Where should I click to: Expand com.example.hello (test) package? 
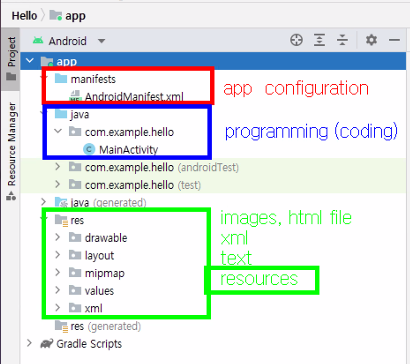click(58, 184)
